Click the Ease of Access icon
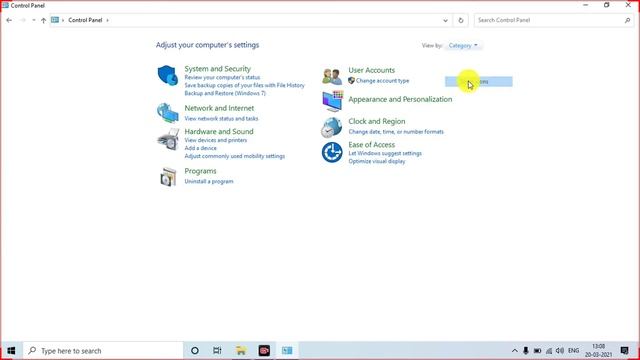 click(x=332, y=152)
